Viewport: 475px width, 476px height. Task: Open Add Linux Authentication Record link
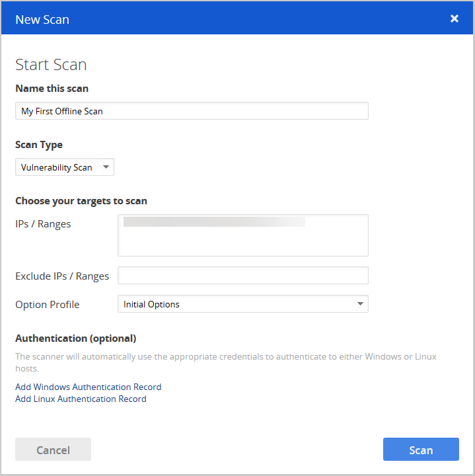(x=81, y=399)
